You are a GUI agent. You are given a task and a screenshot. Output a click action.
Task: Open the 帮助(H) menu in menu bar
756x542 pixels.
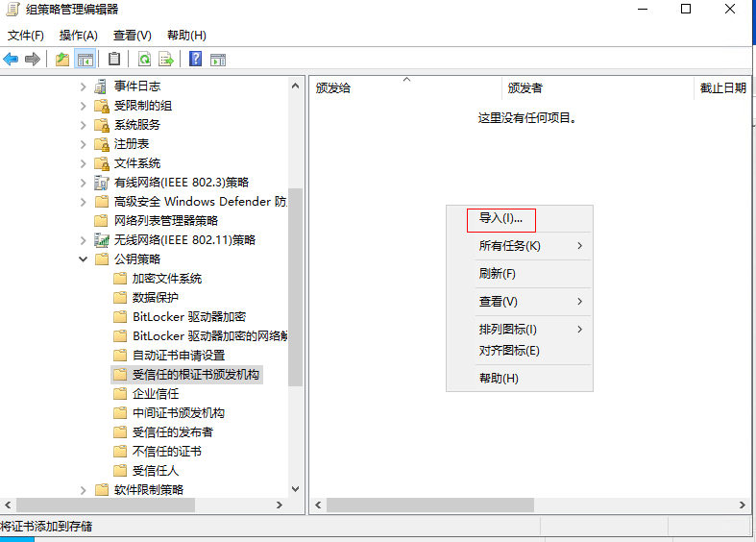click(186, 36)
